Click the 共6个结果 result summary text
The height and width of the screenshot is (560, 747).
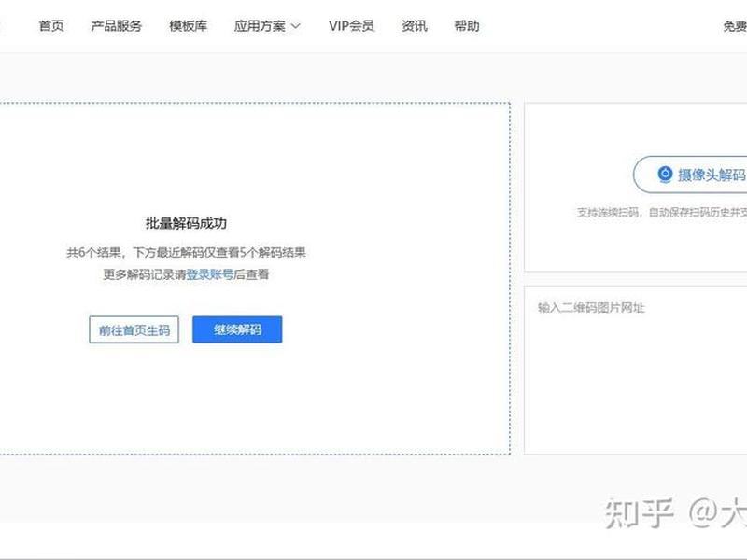click(x=186, y=252)
